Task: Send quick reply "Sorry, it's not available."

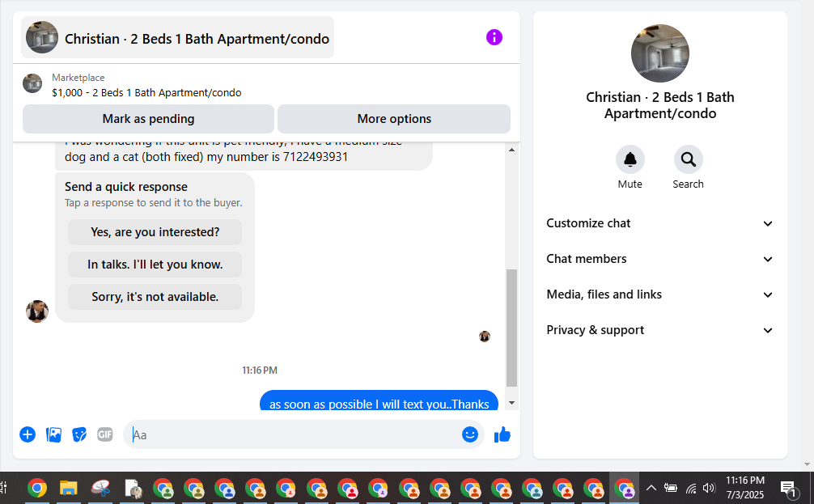Action: click(x=155, y=297)
